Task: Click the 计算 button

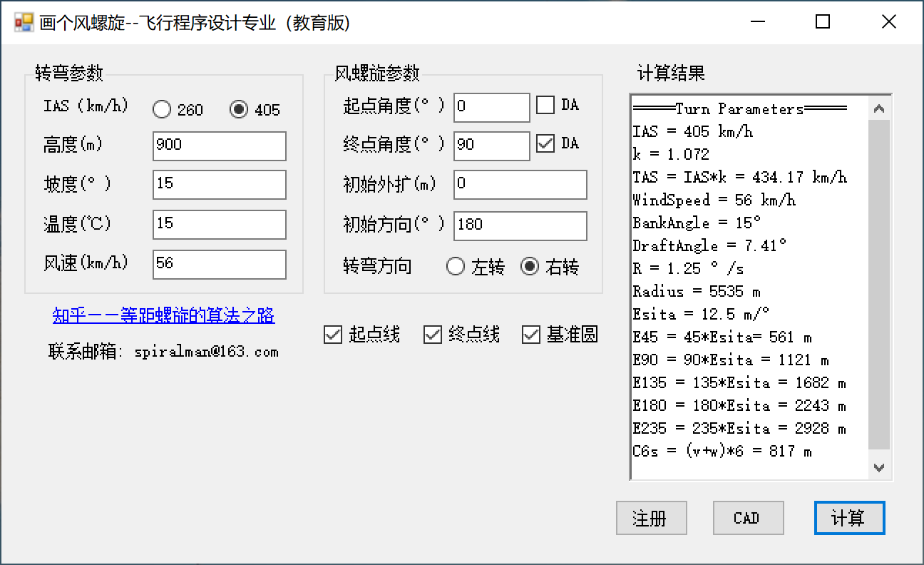Action: click(x=850, y=518)
